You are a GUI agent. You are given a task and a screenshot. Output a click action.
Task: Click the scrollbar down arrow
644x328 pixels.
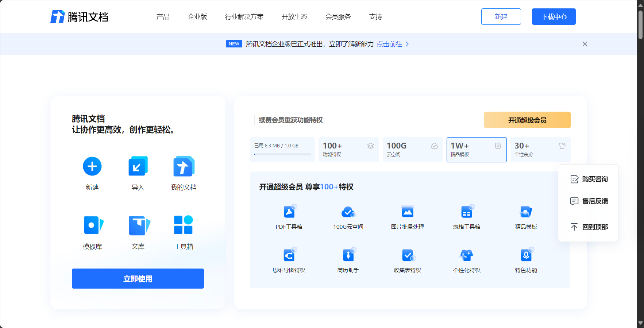(x=640, y=323)
